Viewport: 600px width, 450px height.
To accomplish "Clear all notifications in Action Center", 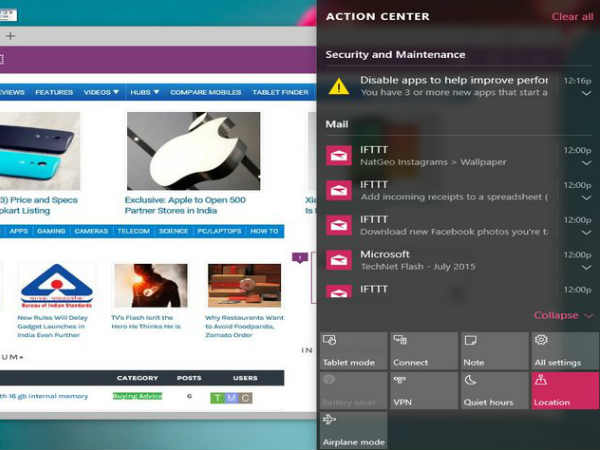I will coord(571,17).
